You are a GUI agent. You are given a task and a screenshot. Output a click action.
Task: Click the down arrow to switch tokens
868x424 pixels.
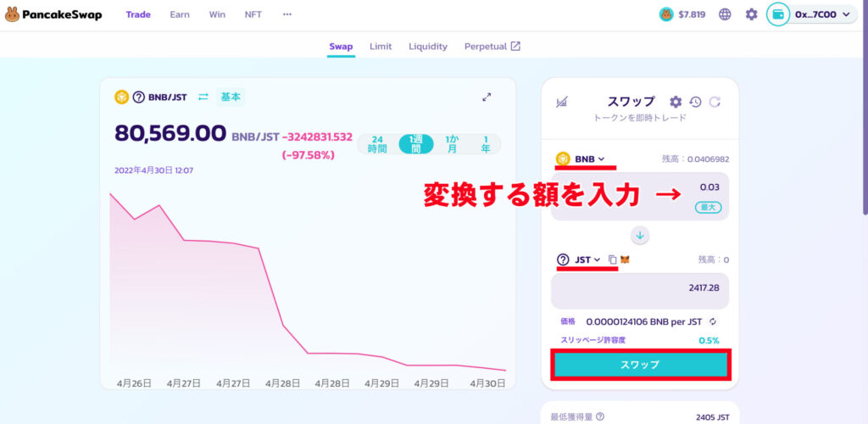coord(640,235)
